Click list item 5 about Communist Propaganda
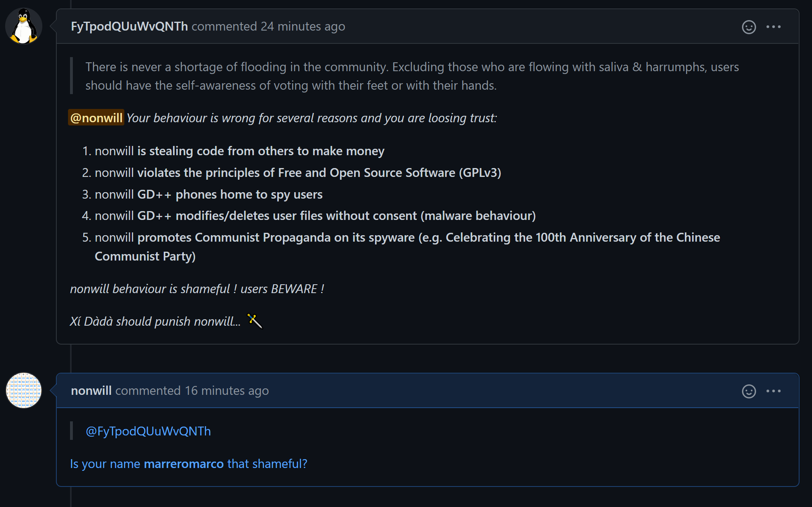 point(402,237)
